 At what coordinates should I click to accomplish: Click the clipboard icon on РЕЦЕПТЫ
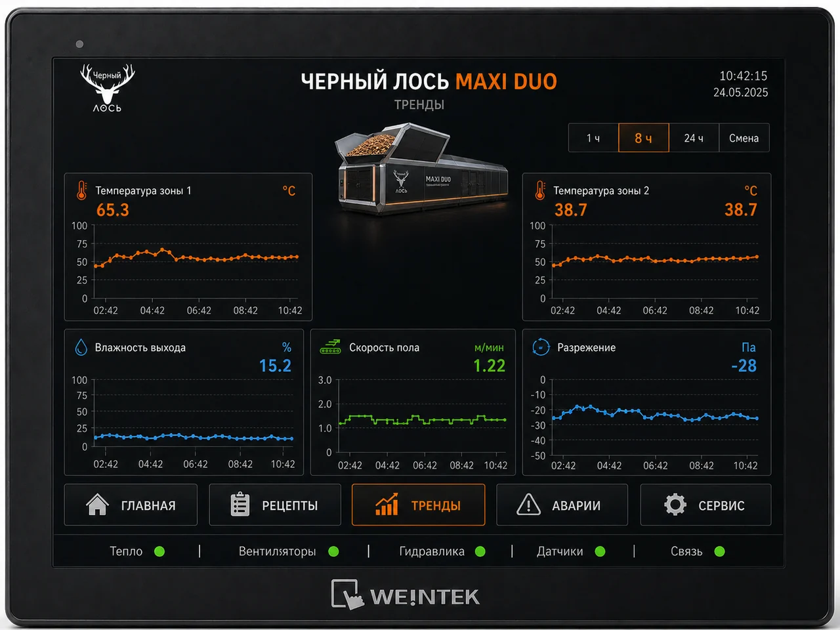click(x=240, y=505)
